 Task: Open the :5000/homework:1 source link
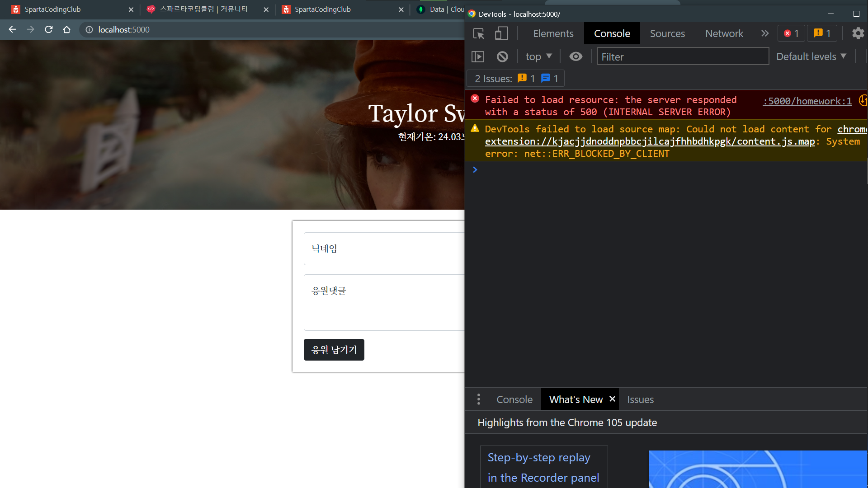pos(807,101)
